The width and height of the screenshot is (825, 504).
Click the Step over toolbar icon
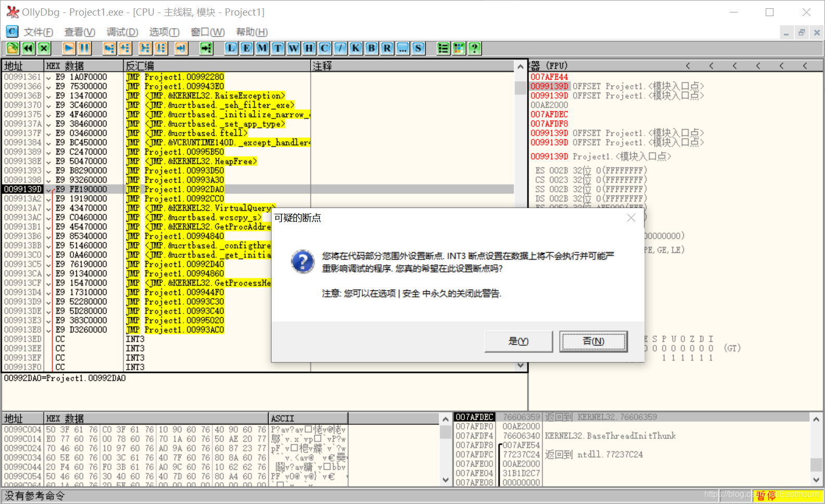[125, 48]
